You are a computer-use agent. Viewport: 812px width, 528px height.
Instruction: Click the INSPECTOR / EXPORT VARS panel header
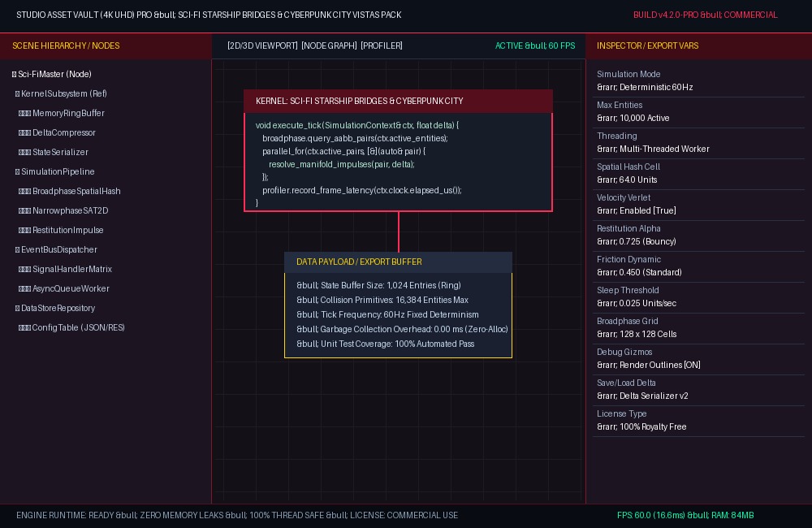click(699, 45)
